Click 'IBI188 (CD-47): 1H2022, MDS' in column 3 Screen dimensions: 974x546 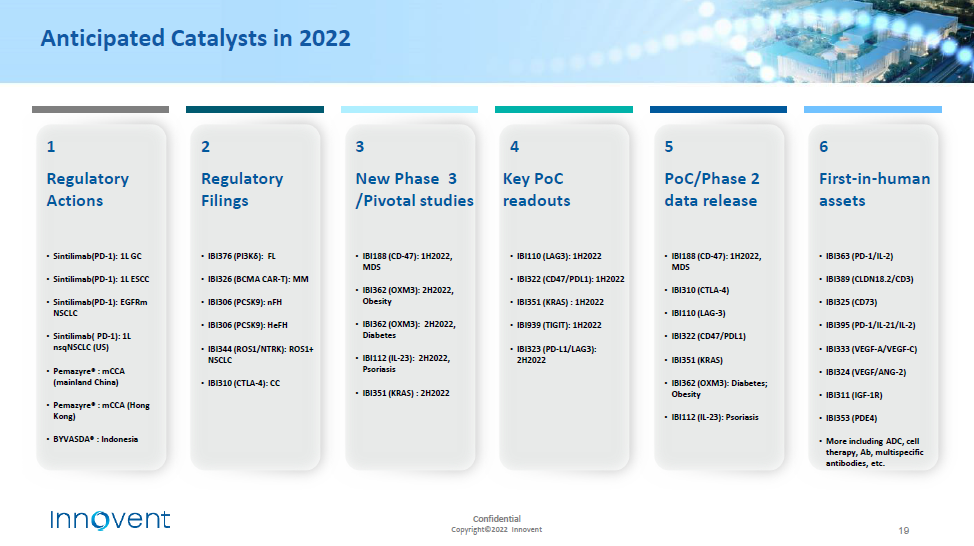pos(407,262)
